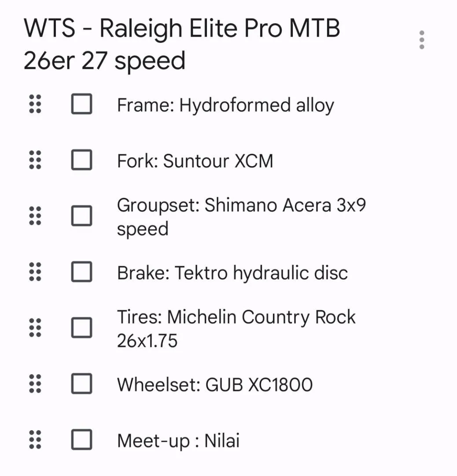Open the three-dot more options menu
The height and width of the screenshot is (476, 457).
click(x=422, y=40)
